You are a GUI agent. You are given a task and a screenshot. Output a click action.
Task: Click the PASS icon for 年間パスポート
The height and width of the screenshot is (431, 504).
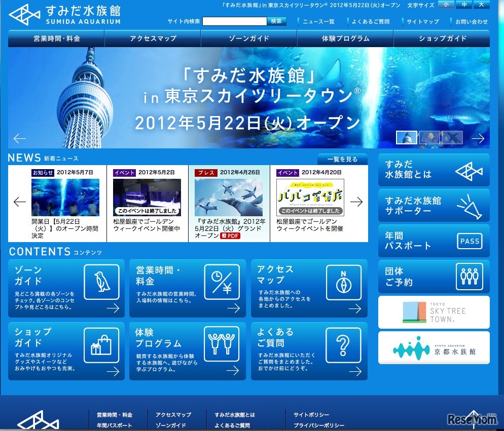[469, 241]
